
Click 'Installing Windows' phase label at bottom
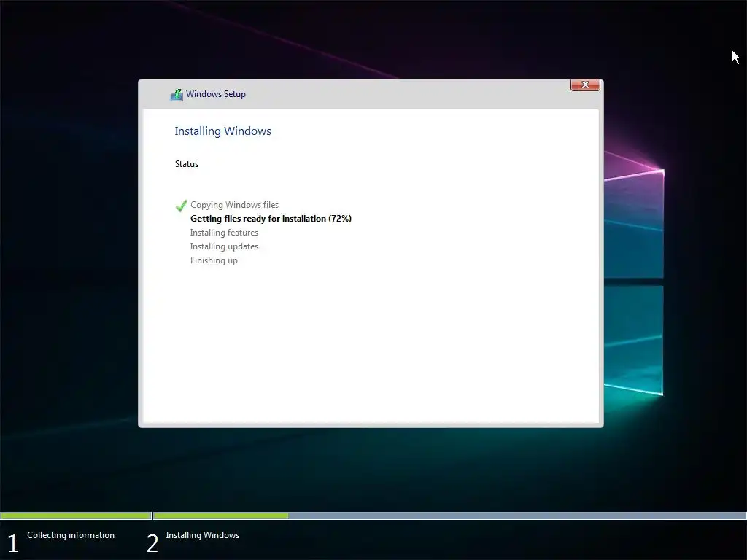203,535
